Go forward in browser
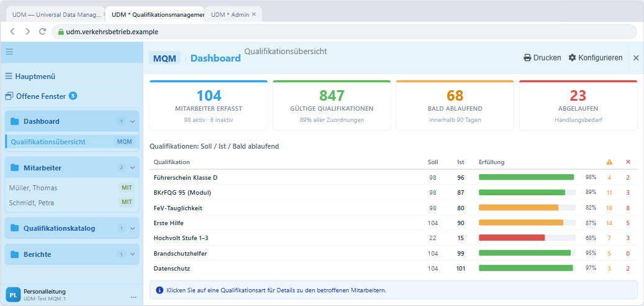Screen dimensions: 644x306 coord(27,32)
